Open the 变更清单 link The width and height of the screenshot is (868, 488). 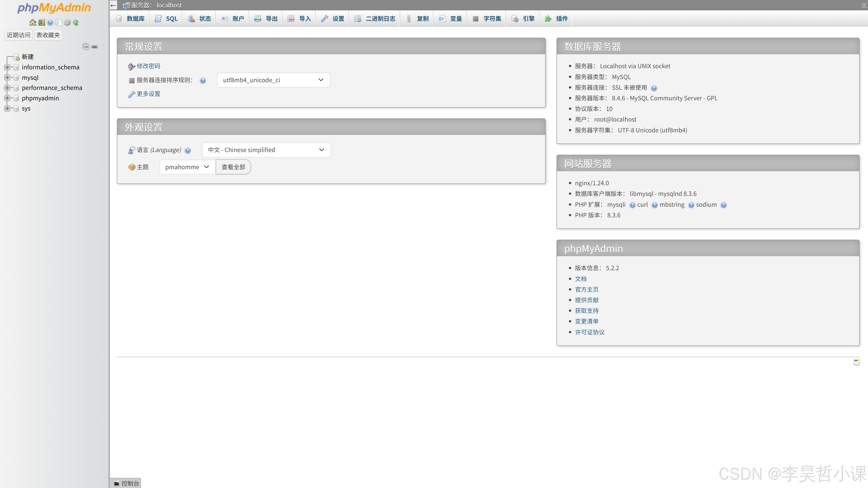[587, 321]
